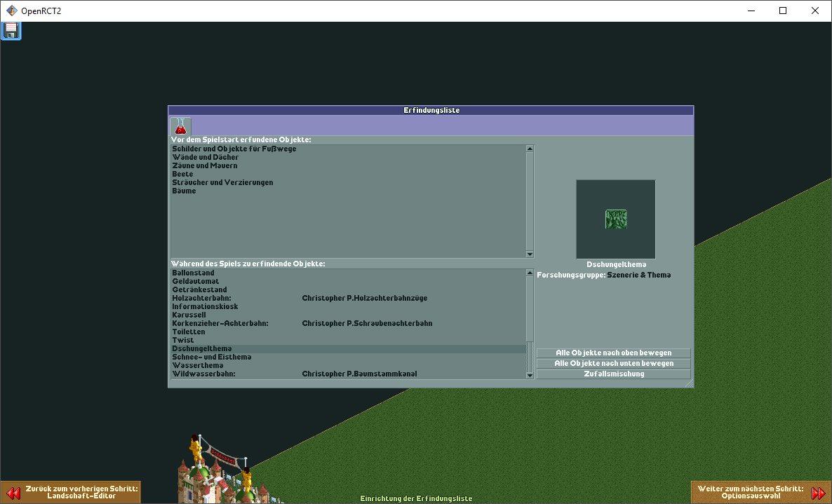Screen dimensions: 832x504
Task: Continue to Optionsauswahl step
Action: (761, 492)
